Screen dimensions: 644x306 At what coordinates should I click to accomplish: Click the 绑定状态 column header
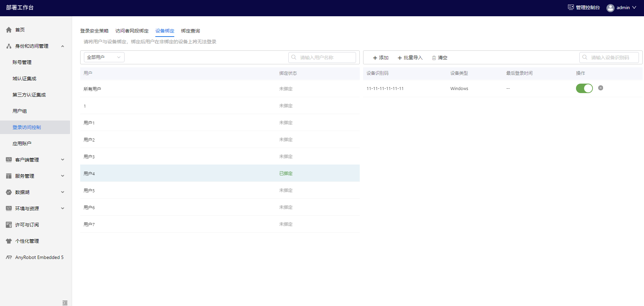pos(288,73)
